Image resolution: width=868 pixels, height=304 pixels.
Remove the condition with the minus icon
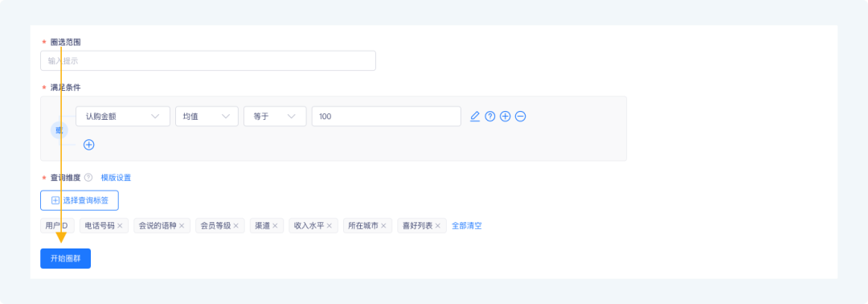click(x=520, y=117)
